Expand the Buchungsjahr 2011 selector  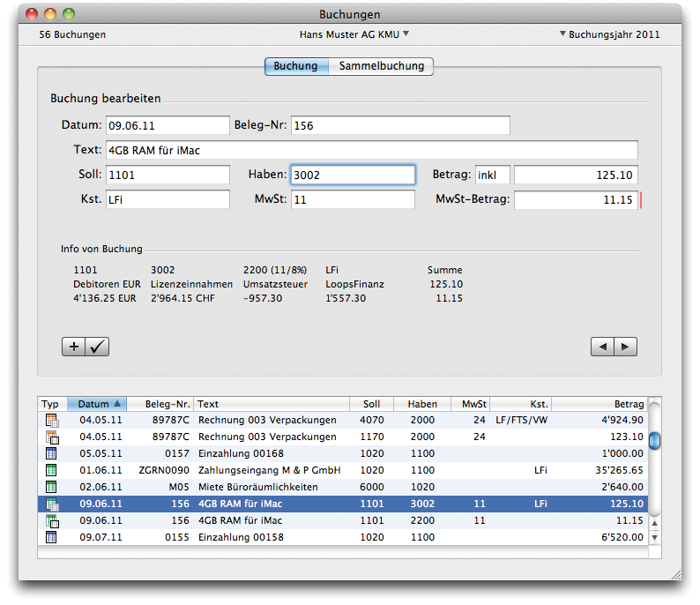pos(609,34)
